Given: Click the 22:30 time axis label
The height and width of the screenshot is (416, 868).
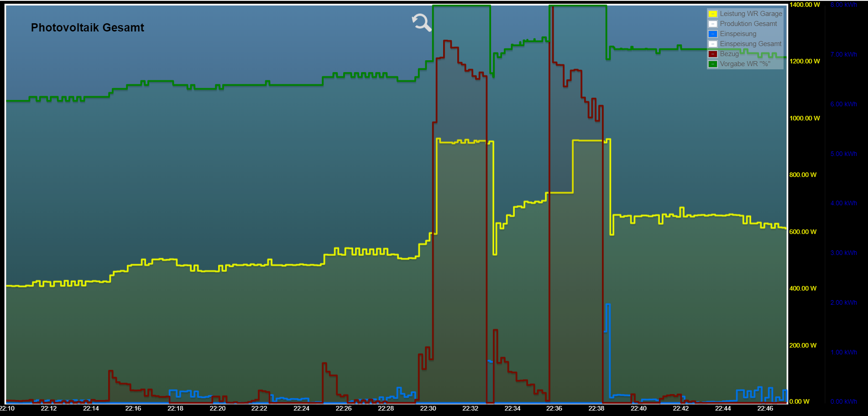Looking at the screenshot, I should (x=428, y=408).
